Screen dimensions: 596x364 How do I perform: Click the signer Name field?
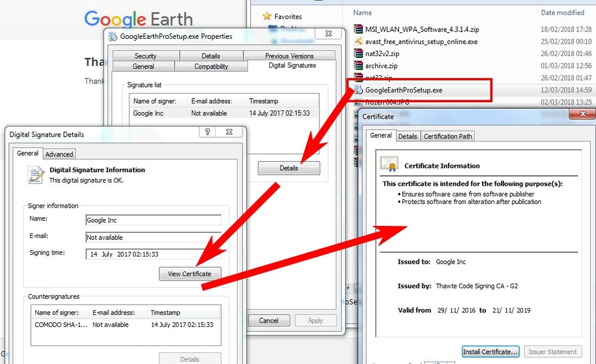153,220
